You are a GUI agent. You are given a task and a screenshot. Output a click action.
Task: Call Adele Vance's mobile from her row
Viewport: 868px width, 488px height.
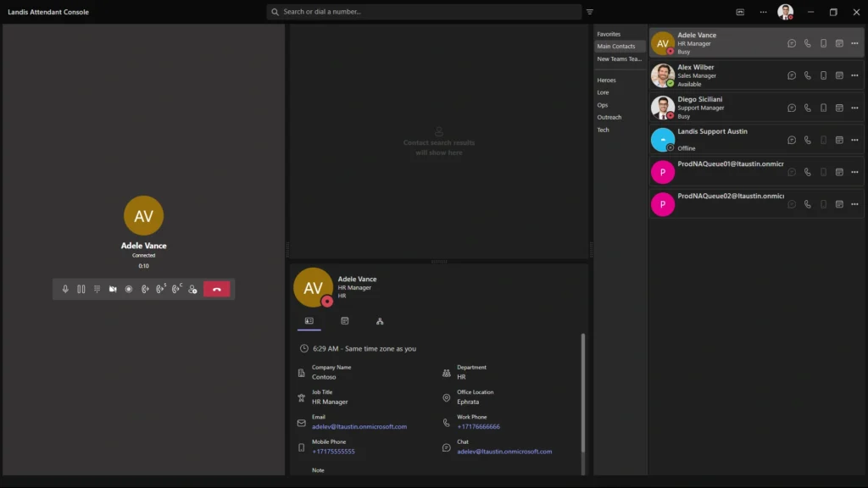click(823, 43)
